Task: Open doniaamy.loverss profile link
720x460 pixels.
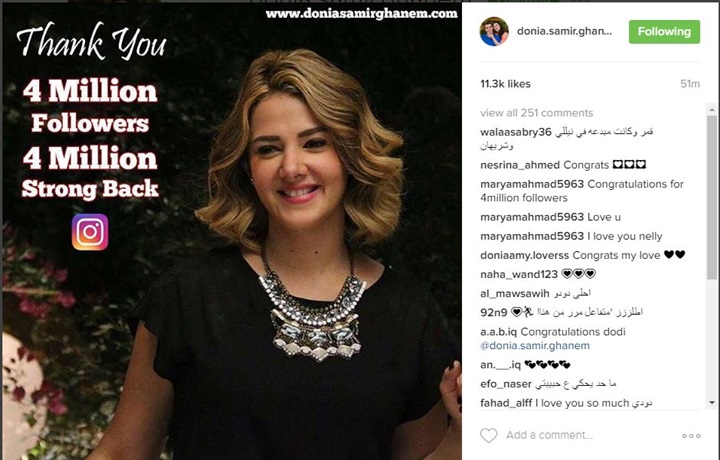Action: (x=524, y=255)
